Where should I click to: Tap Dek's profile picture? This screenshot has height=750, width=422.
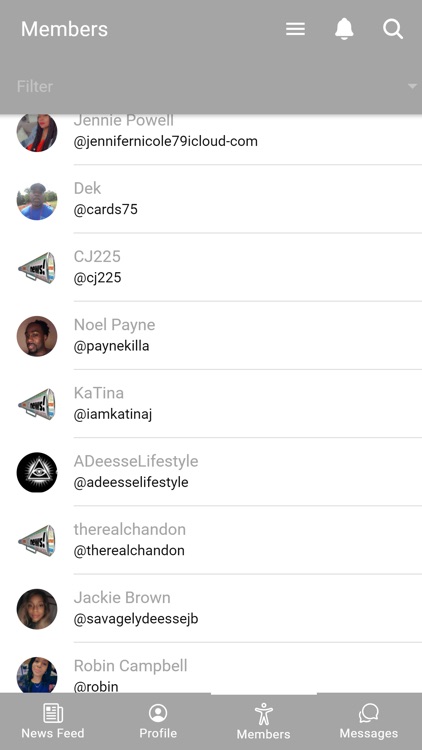37,200
